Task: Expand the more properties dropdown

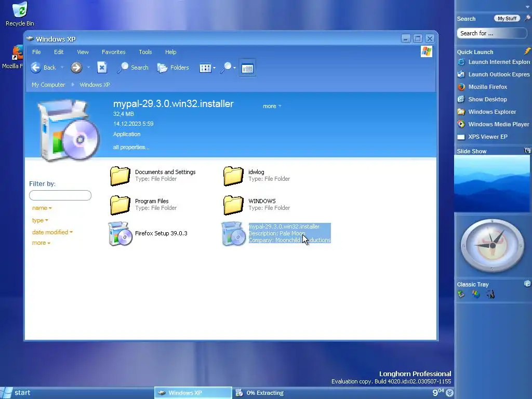Action: [x=272, y=106]
